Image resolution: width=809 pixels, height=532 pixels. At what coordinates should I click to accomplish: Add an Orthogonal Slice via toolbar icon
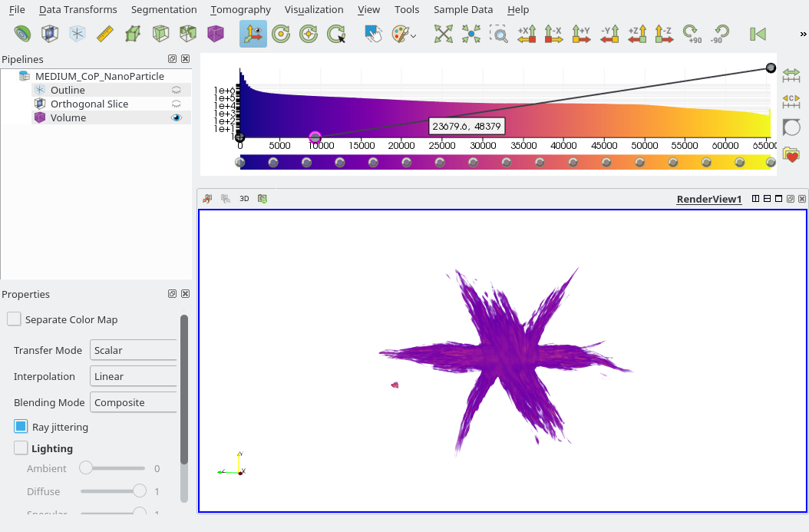click(50, 34)
